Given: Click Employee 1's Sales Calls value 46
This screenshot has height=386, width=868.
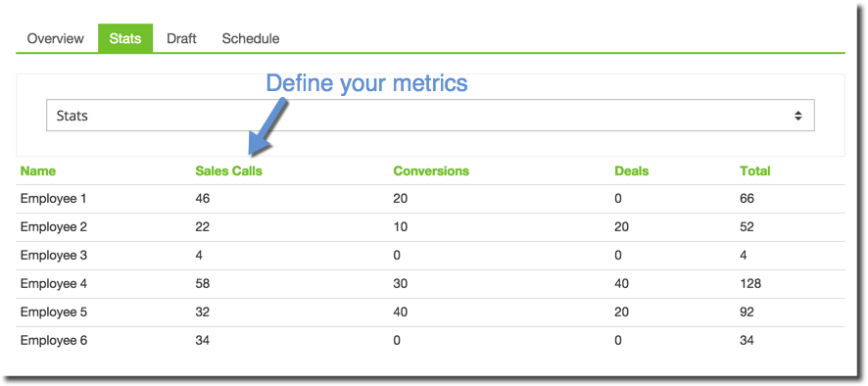Looking at the screenshot, I should [x=203, y=198].
